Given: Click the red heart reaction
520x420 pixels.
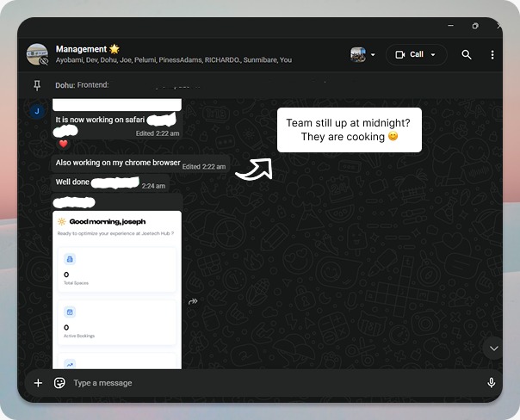Looking at the screenshot, I should [64, 144].
